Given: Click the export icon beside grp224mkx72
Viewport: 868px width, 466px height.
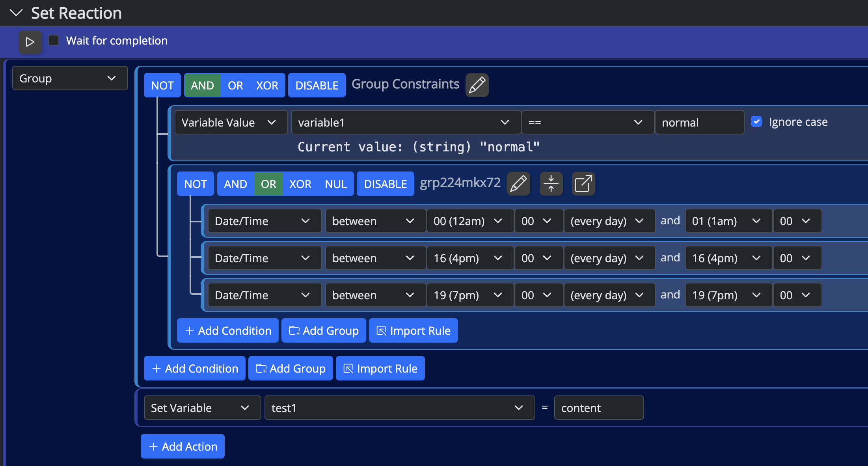Looking at the screenshot, I should tap(583, 184).
